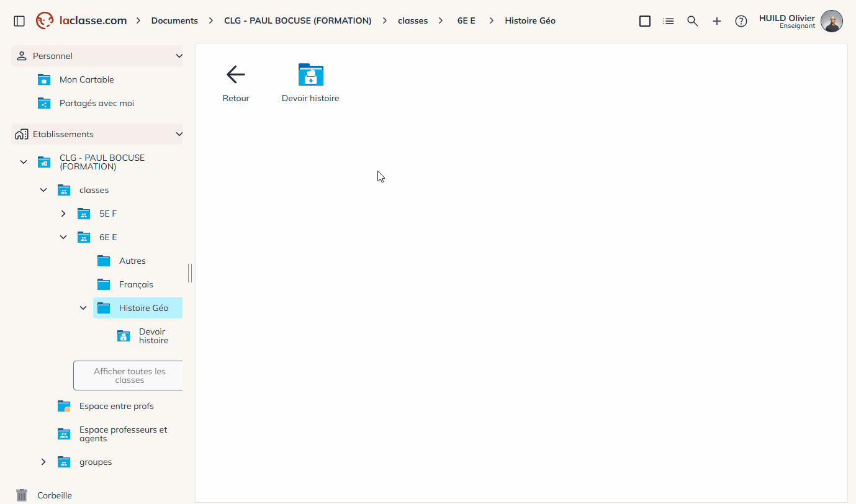The image size is (856, 504).
Task: Select Histoire Géo label in tree
Action: pyautogui.click(x=143, y=308)
